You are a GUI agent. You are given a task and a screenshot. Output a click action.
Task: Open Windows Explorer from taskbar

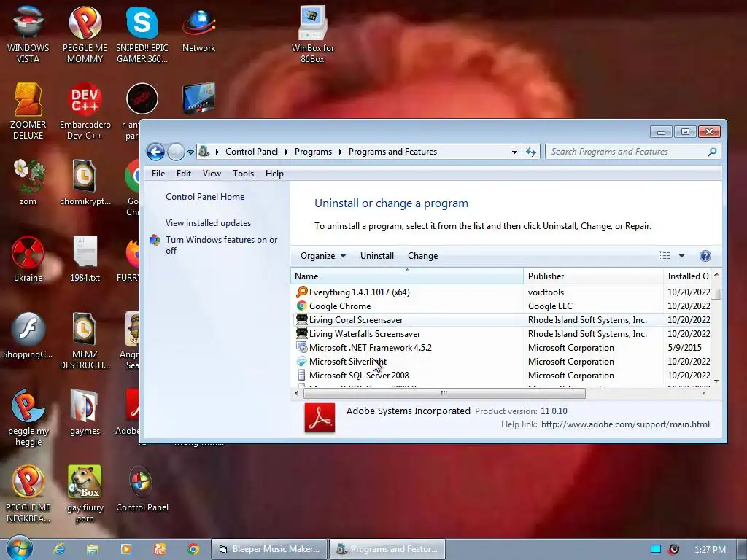click(x=93, y=549)
